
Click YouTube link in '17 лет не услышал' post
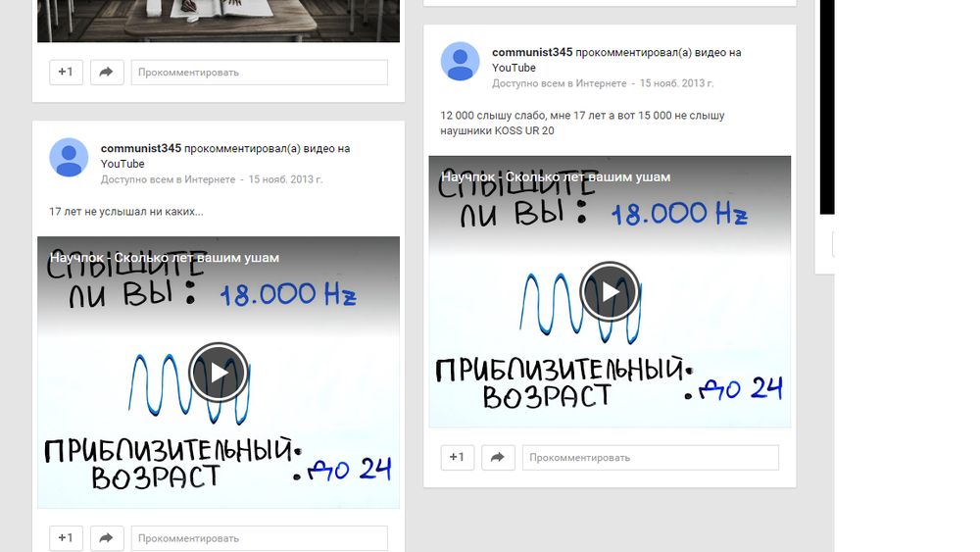click(x=122, y=165)
